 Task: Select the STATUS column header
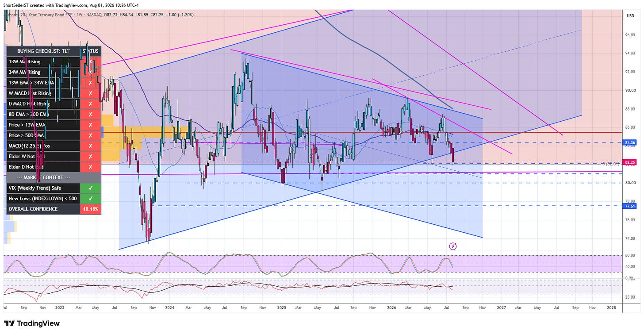tap(90, 51)
